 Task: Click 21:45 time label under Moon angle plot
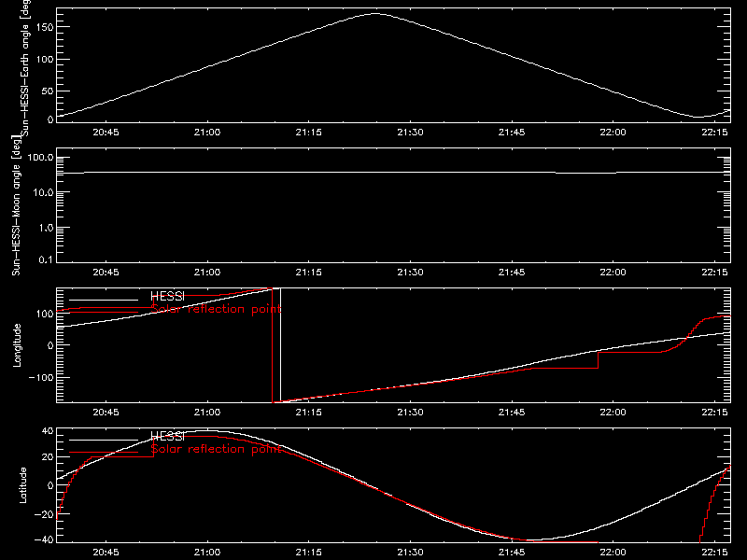click(x=512, y=273)
